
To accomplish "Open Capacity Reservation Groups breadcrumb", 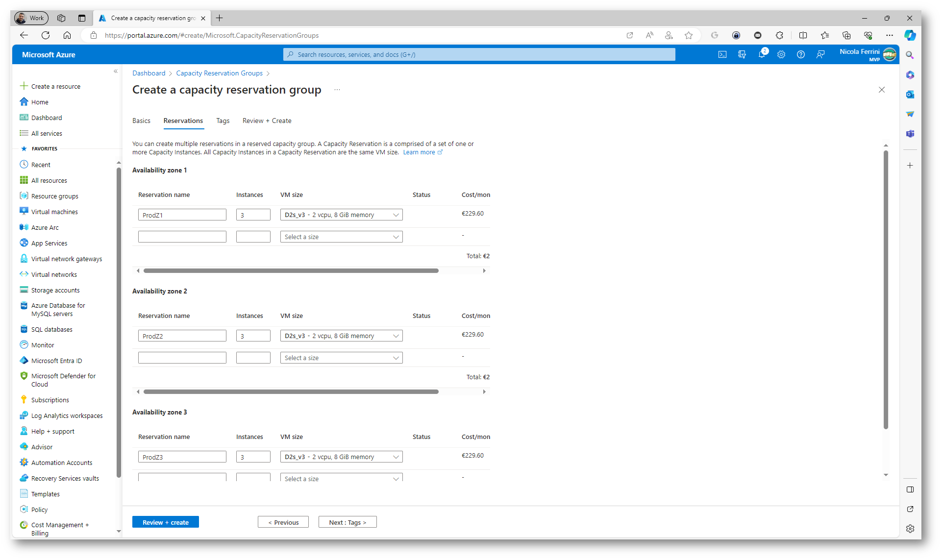I will pyautogui.click(x=219, y=73).
